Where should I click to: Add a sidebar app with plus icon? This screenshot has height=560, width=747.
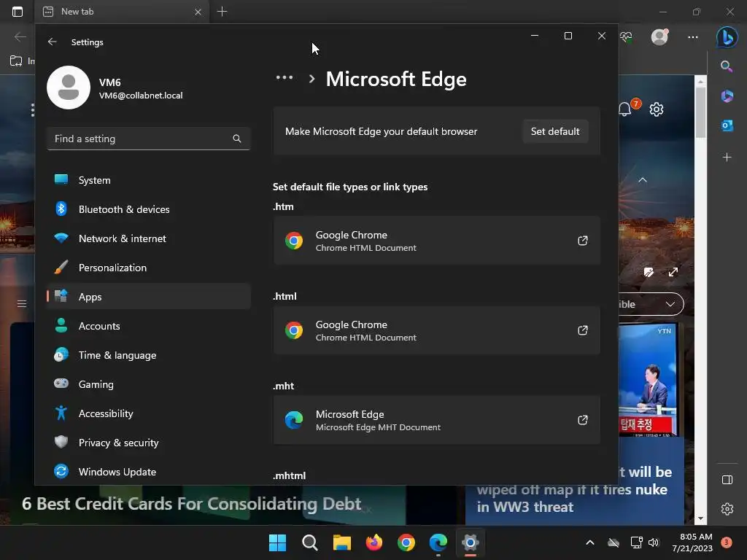tap(727, 157)
